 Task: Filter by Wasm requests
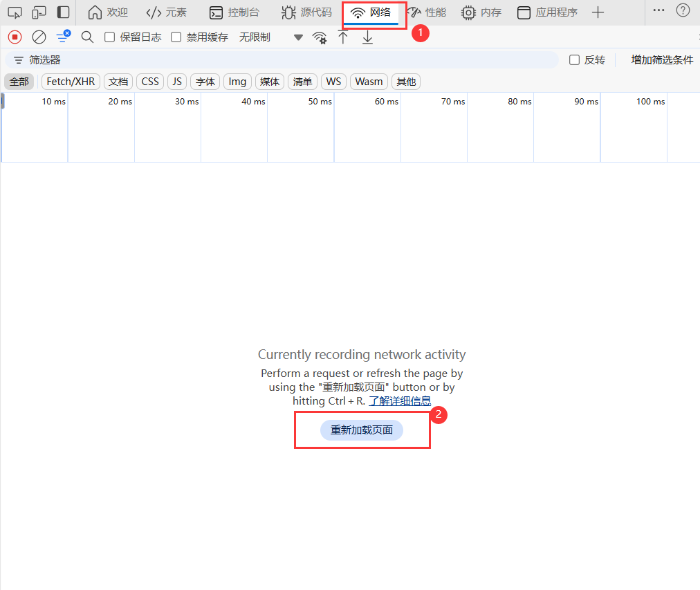click(369, 82)
